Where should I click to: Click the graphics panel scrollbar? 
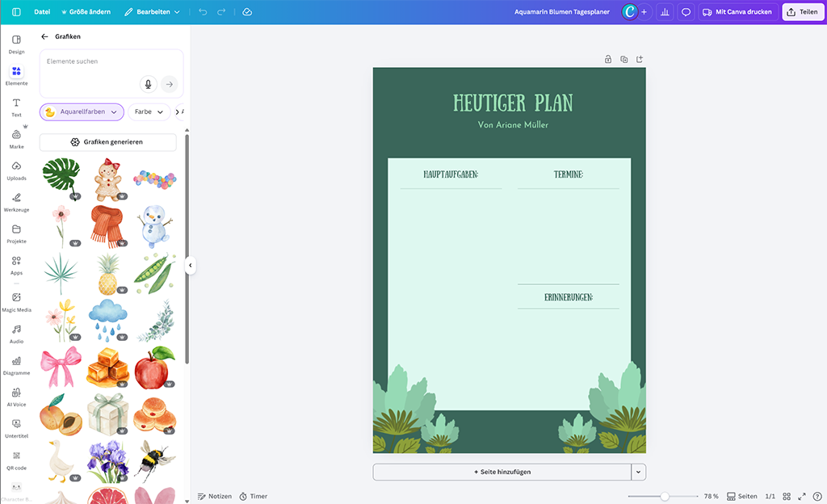coord(187,248)
